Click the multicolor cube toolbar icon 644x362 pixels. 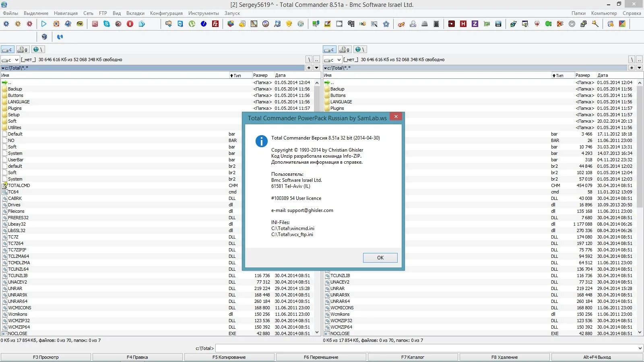(231, 24)
